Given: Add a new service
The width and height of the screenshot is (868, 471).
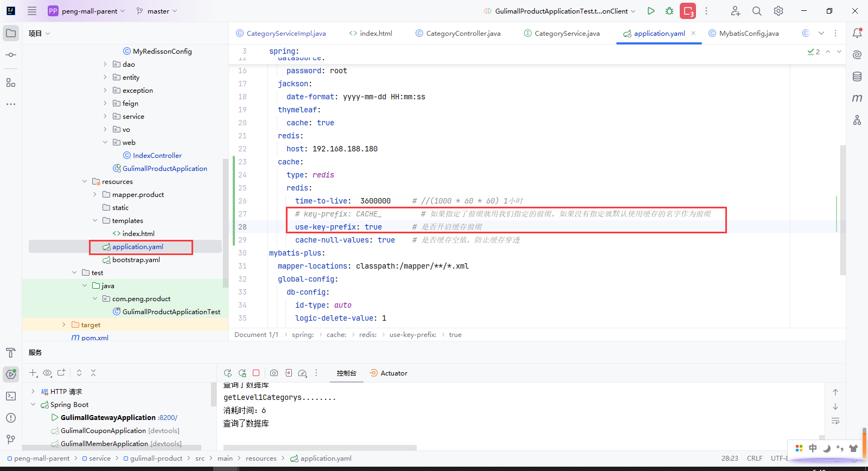Looking at the screenshot, I should pos(33,373).
